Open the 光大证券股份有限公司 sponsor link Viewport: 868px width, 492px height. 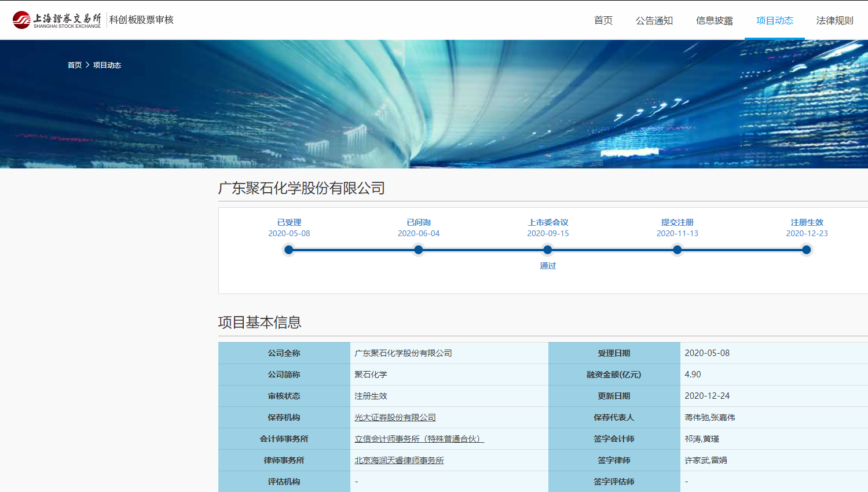[395, 417]
